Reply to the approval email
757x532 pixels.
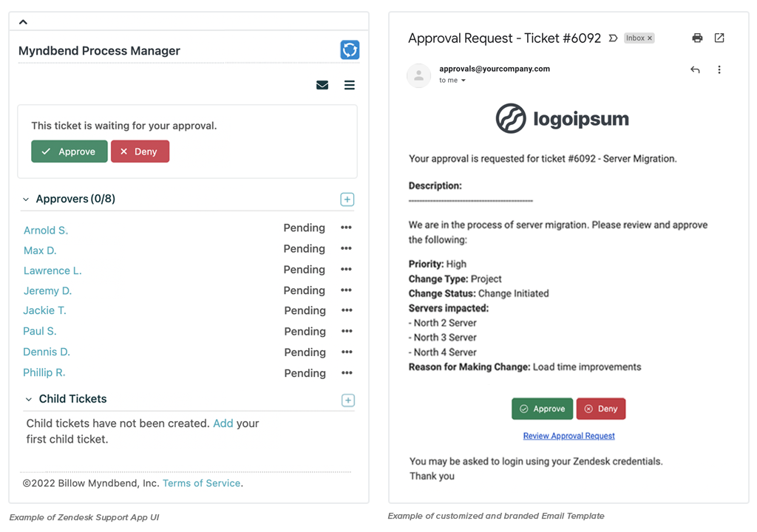click(x=695, y=70)
